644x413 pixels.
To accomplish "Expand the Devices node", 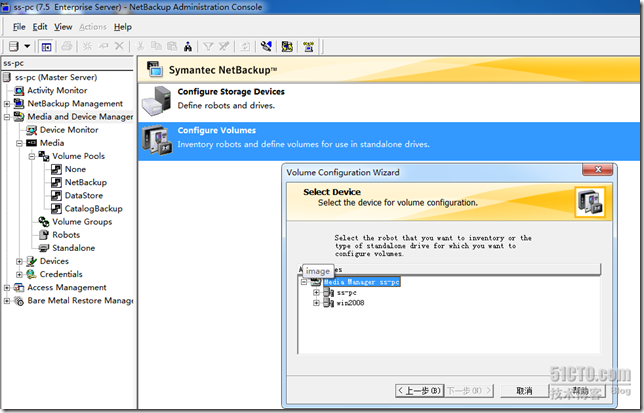I will point(19,262).
